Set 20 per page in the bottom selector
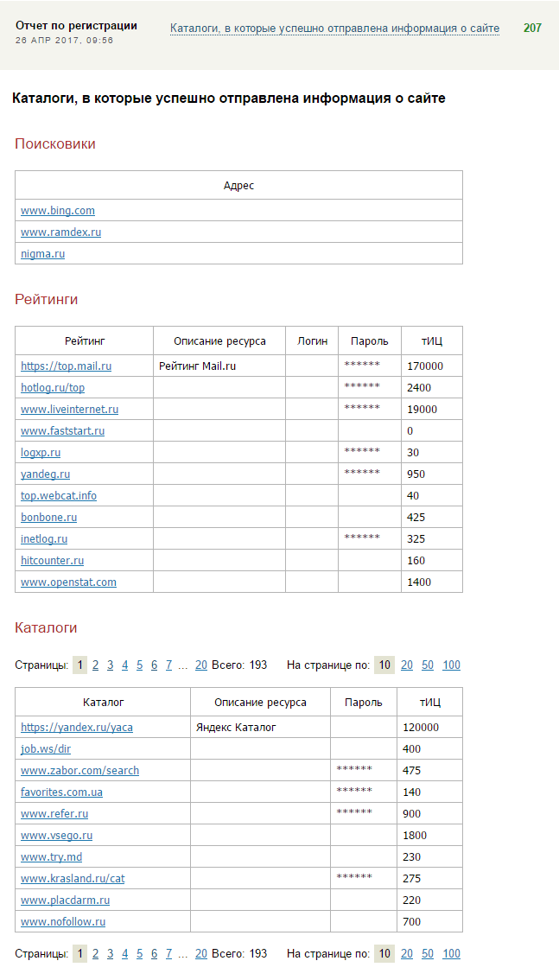 tap(406, 954)
